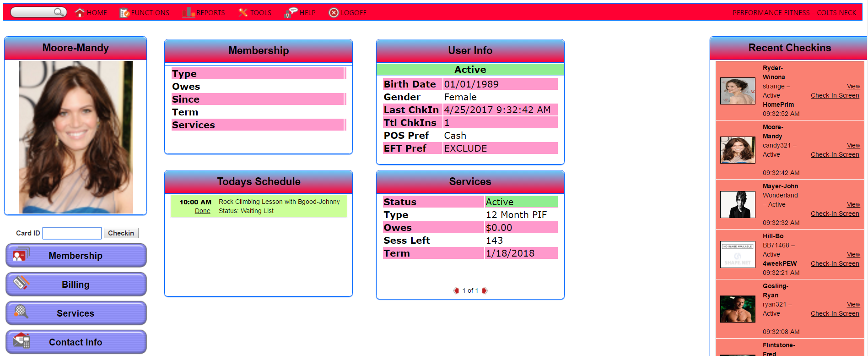The image size is (868, 356).
Task: Go to previous services page arrow
Action: [456, 290]
